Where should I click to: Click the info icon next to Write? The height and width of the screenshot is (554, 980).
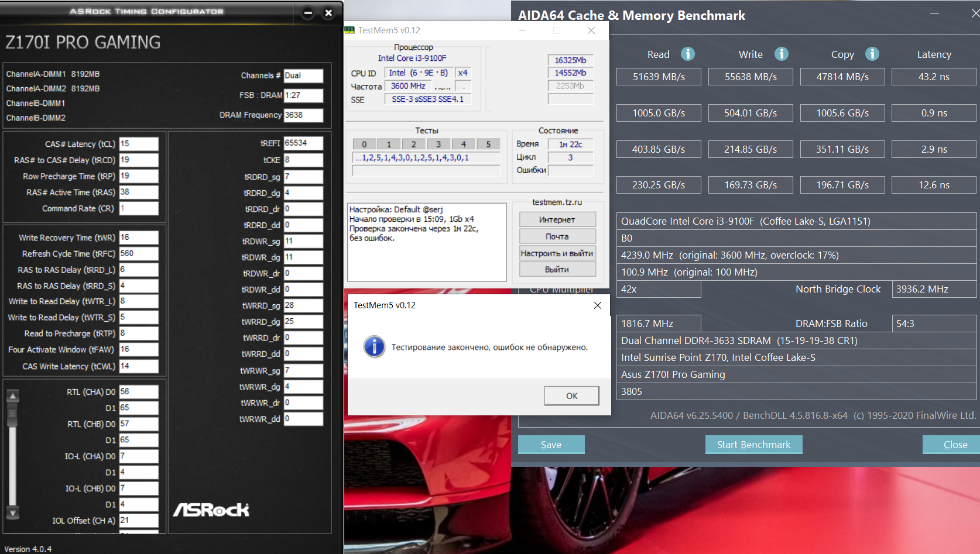tap(781, 54)
